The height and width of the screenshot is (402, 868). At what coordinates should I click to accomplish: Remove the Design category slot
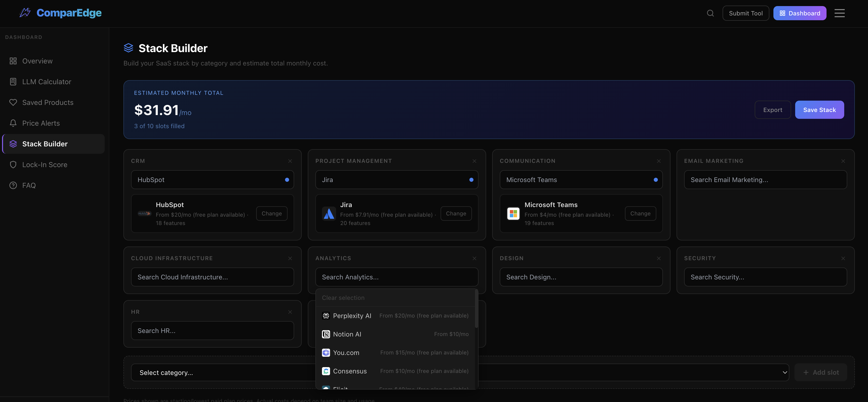(x=659, y=258)
